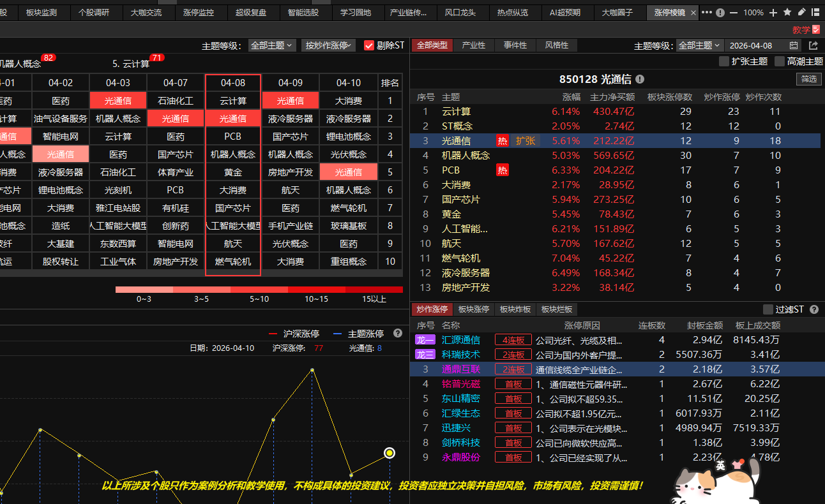Open the layout panel icon at top right
Viewport: 825px width, 504px height.
click(815, 12)
